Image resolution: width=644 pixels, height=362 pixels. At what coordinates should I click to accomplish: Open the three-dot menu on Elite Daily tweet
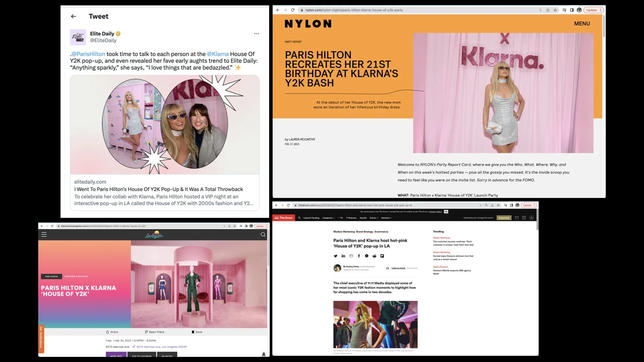pos(257,34)
